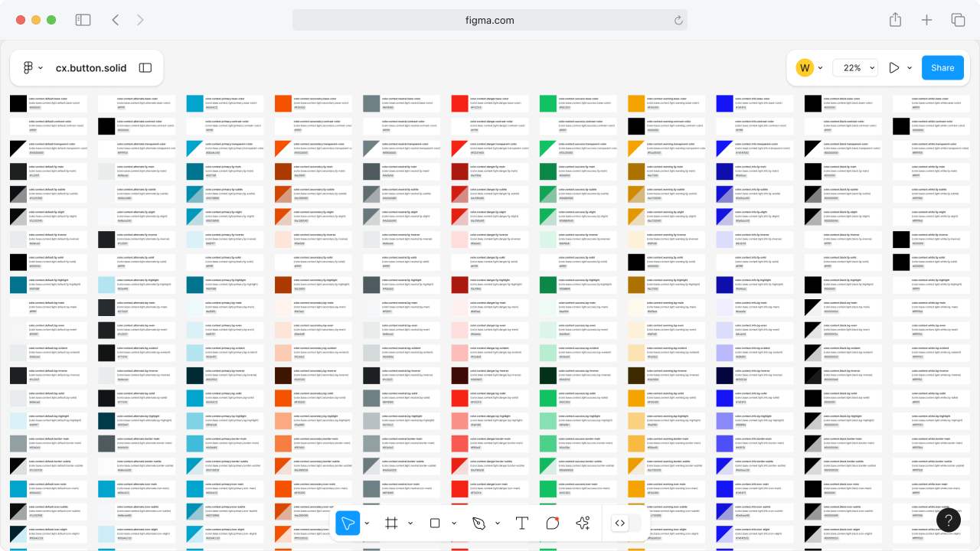Click the Share button in Figma

[942, 68]
